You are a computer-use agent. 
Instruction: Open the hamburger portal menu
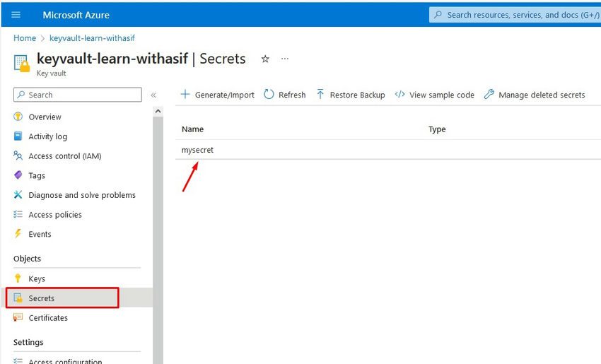pyautogui.click(x=16, y=15)
